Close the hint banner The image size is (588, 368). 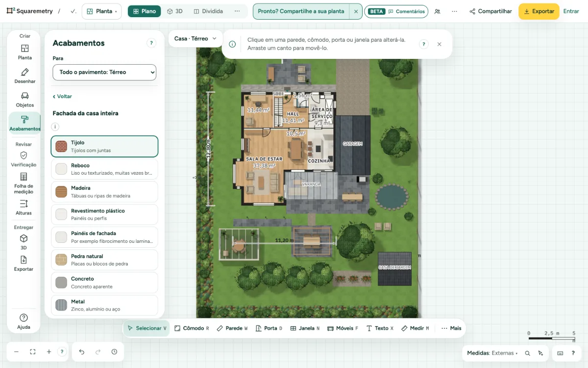[439, 44]
